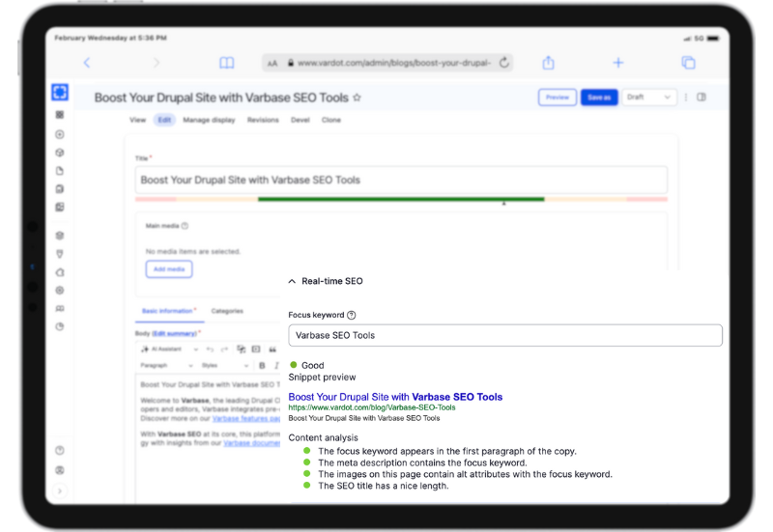Open the Varbase documentation link in body
773x532 pixels.
coord(252,443)
